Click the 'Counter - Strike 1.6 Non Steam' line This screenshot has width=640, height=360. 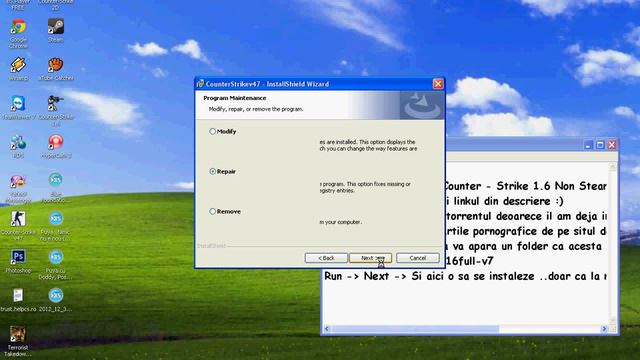[526, 186]
